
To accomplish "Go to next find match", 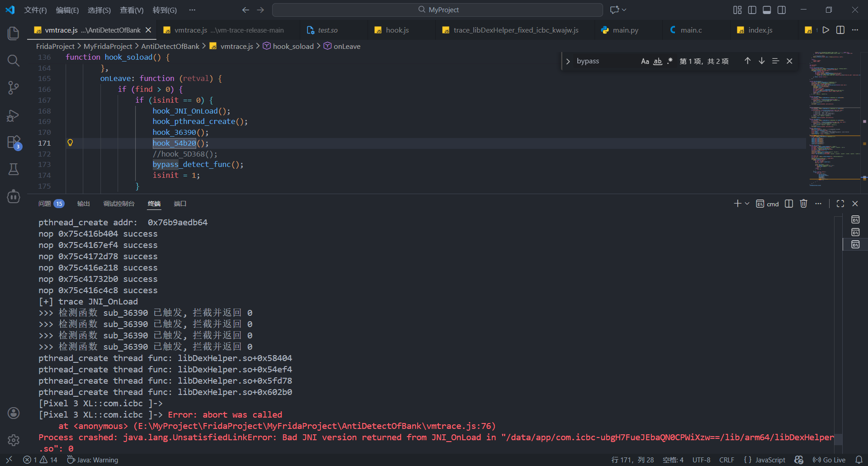I will tap(762, 61).
